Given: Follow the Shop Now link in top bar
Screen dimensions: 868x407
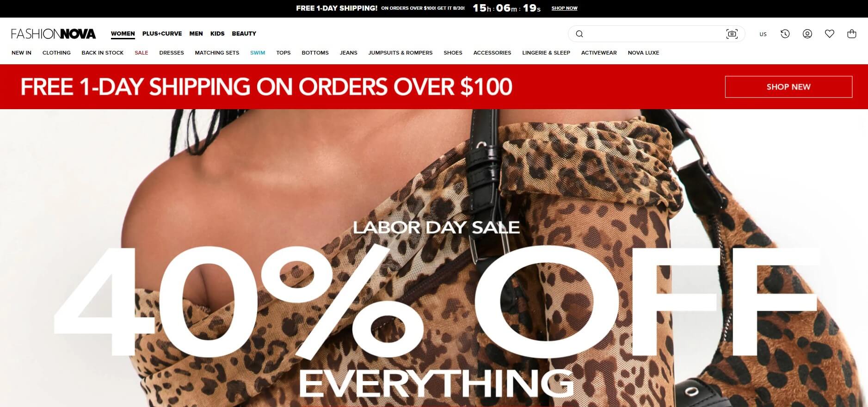Looking at the screenshot, I should pyautogui.click(x=564, y=8).
